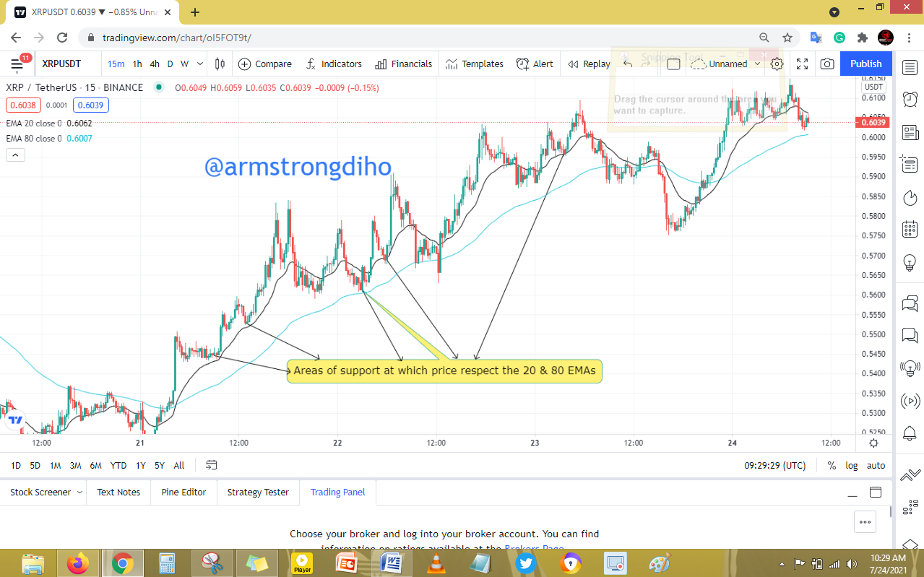
Task: Open the Data Window icon in sidebar
Action: pos(910,165)
